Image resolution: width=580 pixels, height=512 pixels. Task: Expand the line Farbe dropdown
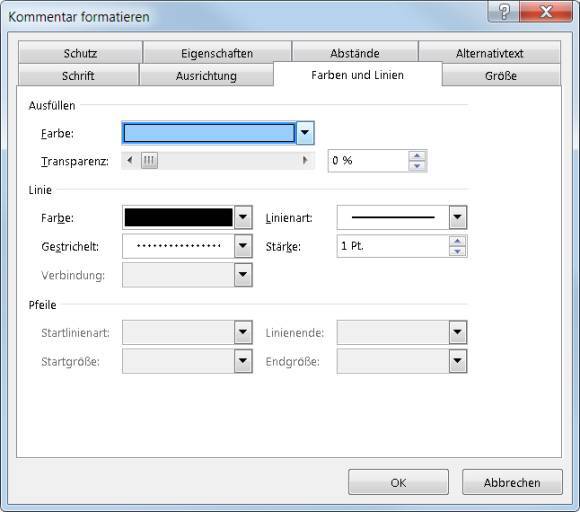click(x=243, y=217)
